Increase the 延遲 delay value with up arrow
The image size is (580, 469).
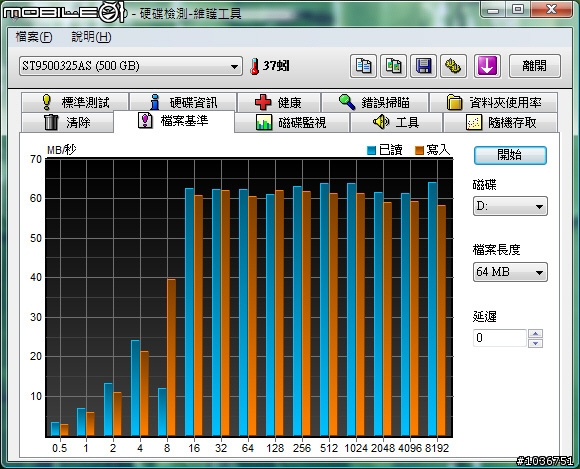[x=536, y=334]
